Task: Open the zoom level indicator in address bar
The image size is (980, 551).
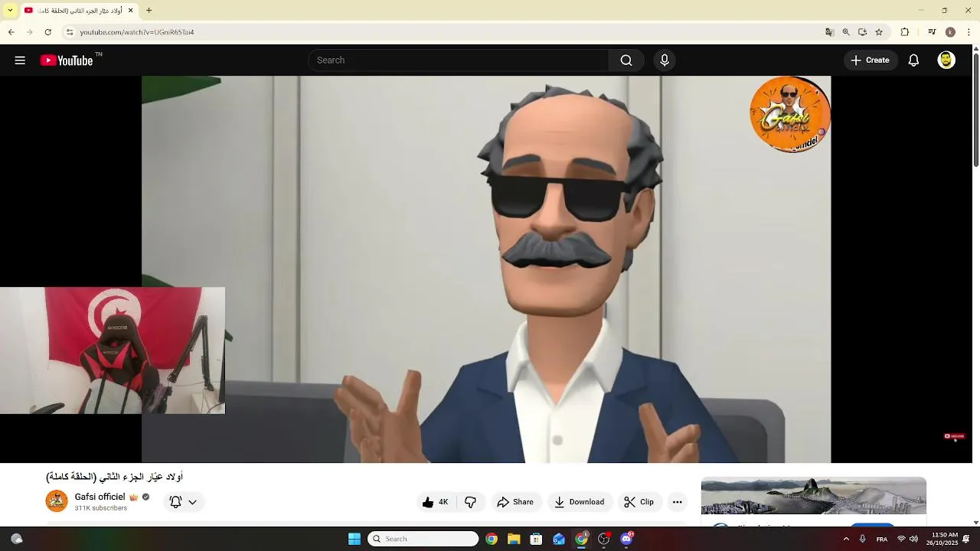Action: [x=846, y=32]
